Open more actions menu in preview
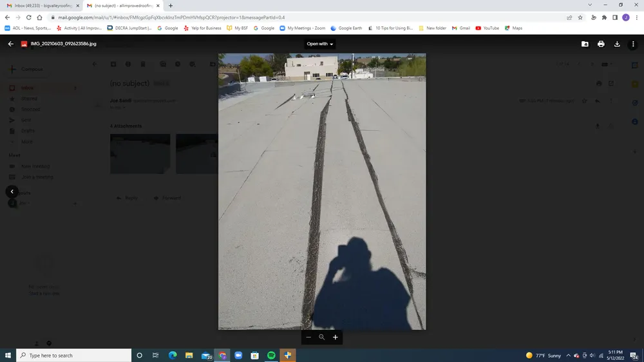The width and height of the screenshot is (644, 362). pyautogui.click(x=633, y=44)
